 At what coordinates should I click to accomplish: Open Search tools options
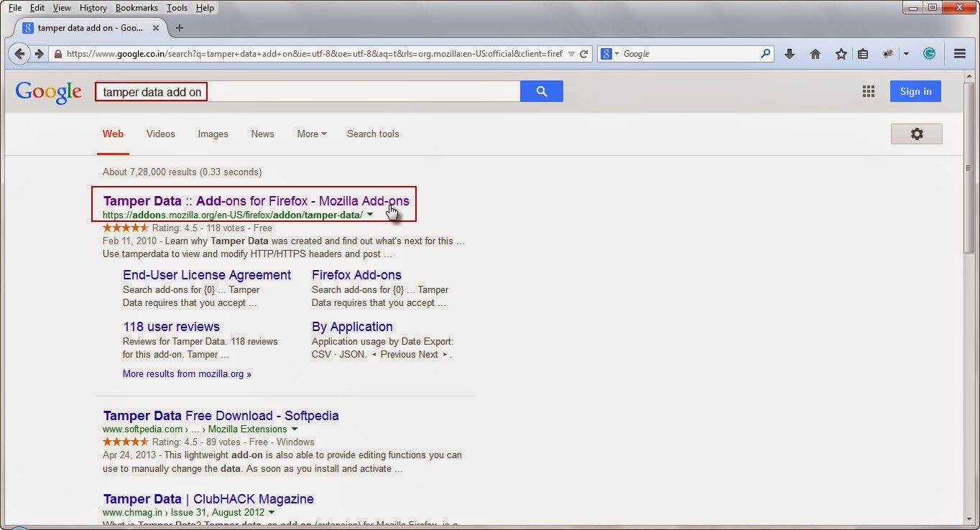[x=373, y=134]
